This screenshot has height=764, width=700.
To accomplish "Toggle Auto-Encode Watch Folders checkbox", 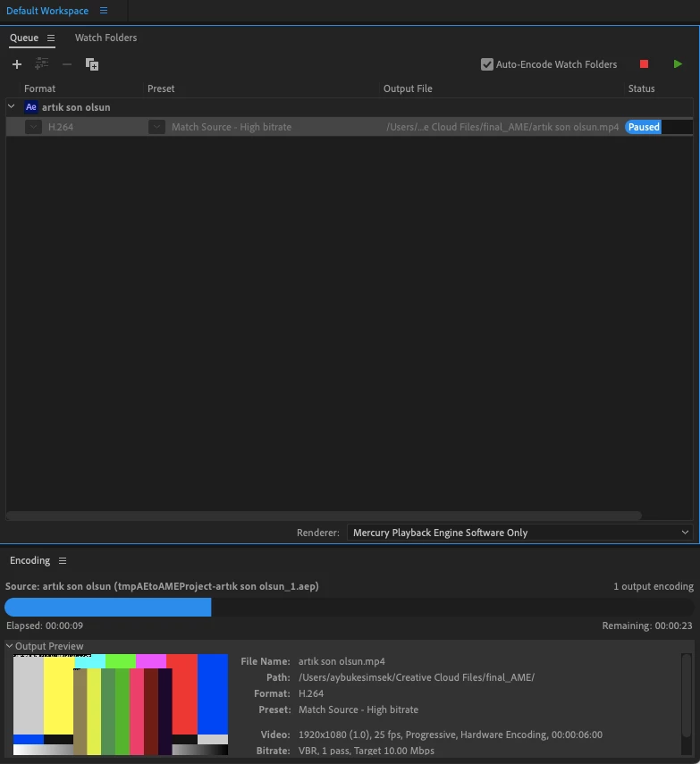I will coord(486,64).
